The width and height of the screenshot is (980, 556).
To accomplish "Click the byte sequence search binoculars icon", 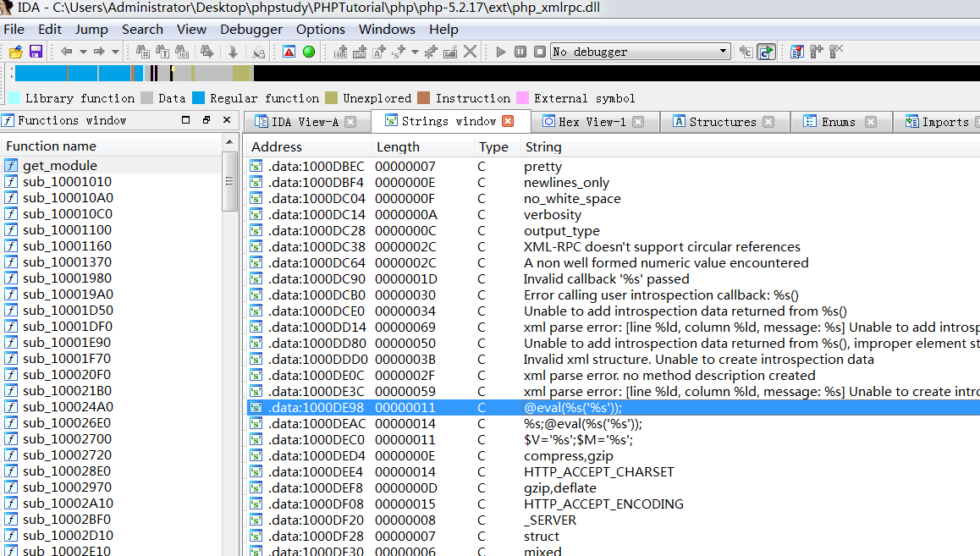I will point(182,52).
